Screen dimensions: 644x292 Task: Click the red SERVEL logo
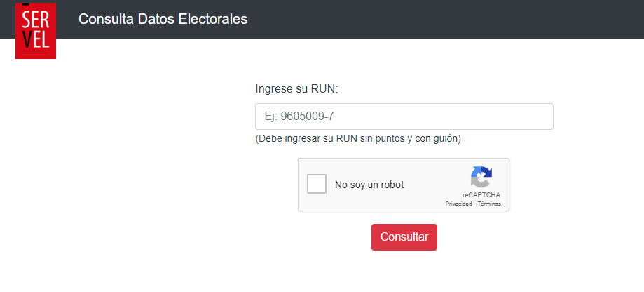pyautogui.click(x=36, y=29)
